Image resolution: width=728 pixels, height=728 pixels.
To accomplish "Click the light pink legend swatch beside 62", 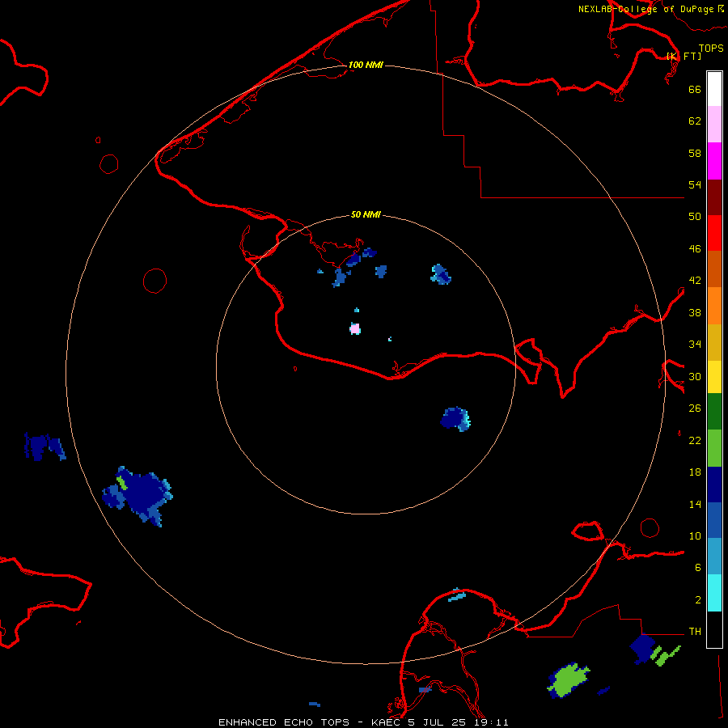I will pos(714,125).
